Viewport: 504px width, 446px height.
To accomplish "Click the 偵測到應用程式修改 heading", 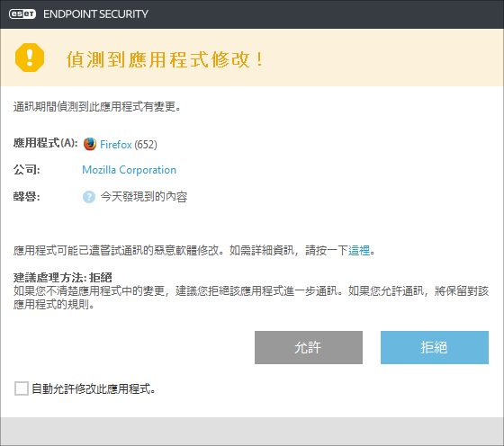I will pyautogui.click(x=166, y=59).
